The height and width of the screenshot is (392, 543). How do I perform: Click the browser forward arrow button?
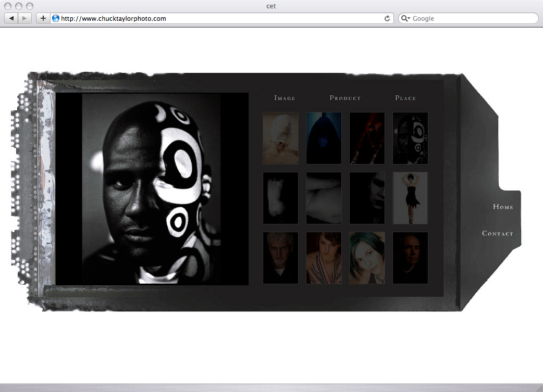coord(25,18)
